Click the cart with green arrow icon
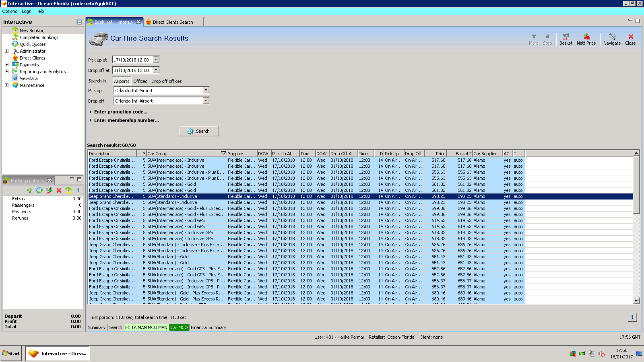Screen dimensions: 644x362 tap(49, 190)
